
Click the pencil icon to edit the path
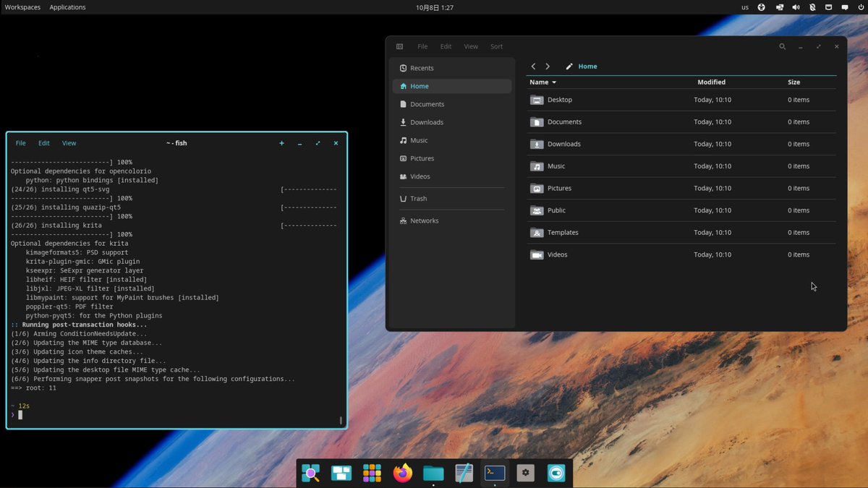(569, 66)
